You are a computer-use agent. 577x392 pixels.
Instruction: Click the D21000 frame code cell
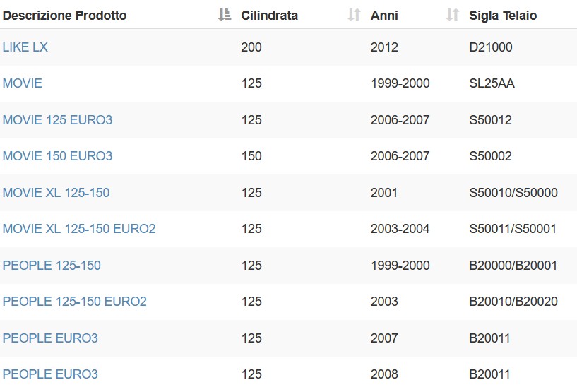point(491,47)
